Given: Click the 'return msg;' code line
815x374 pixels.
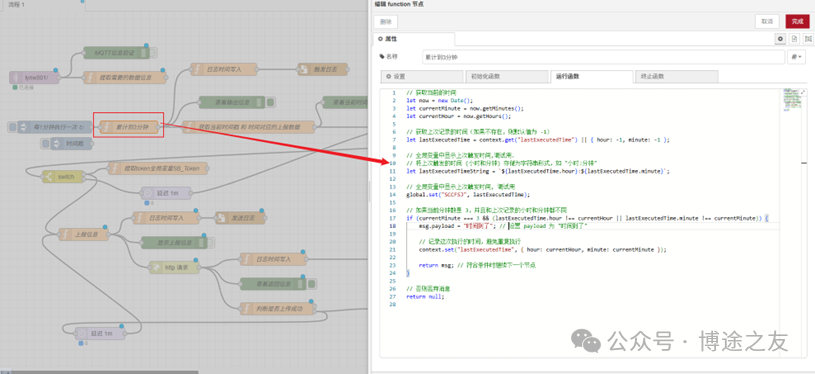Looking at the screenshot, I should click(x=478, y=265).
